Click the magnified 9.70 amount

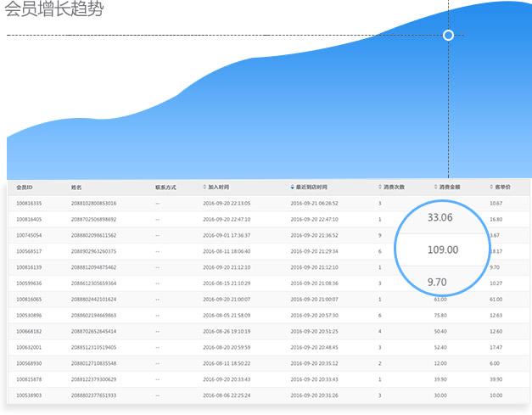click(x=437, y=282)
